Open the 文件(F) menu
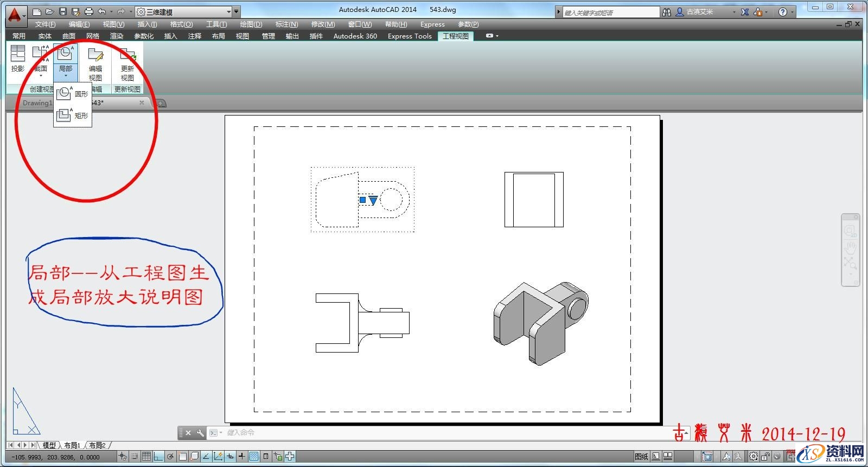The image size is (868, 467). click(45, 24)
